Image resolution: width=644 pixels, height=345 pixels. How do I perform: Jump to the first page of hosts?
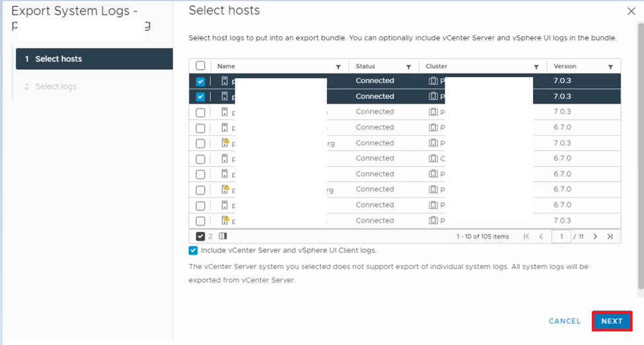(x=526, y=236)
